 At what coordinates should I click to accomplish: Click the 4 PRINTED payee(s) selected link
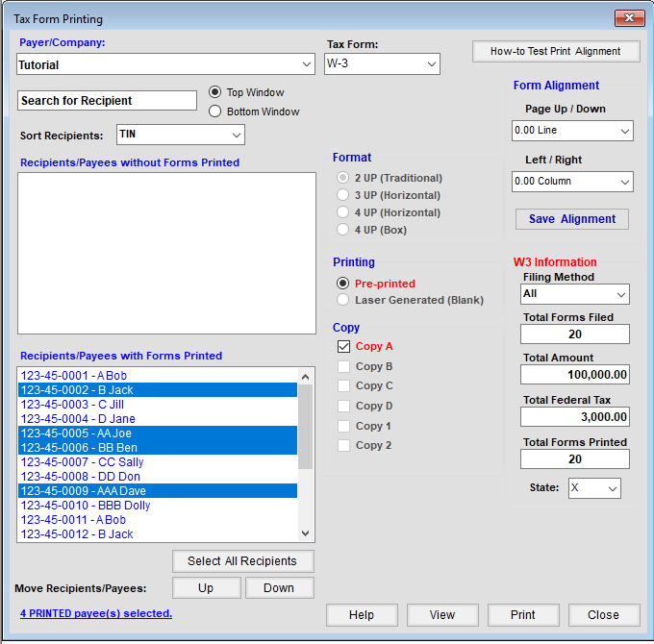(96, 613)
